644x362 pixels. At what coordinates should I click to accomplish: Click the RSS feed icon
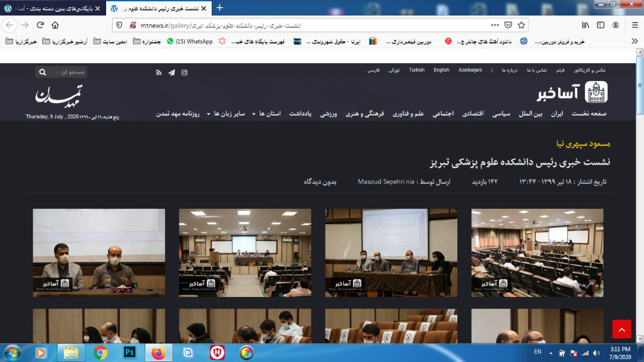[159, 72]
